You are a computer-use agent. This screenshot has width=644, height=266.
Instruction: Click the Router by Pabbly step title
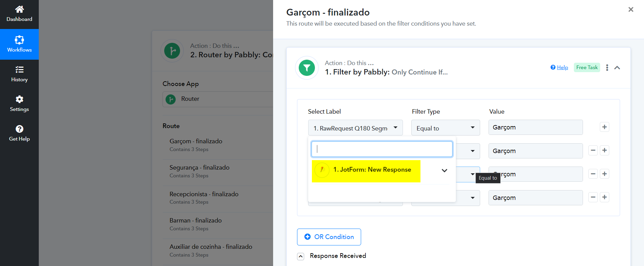[232, 55]
